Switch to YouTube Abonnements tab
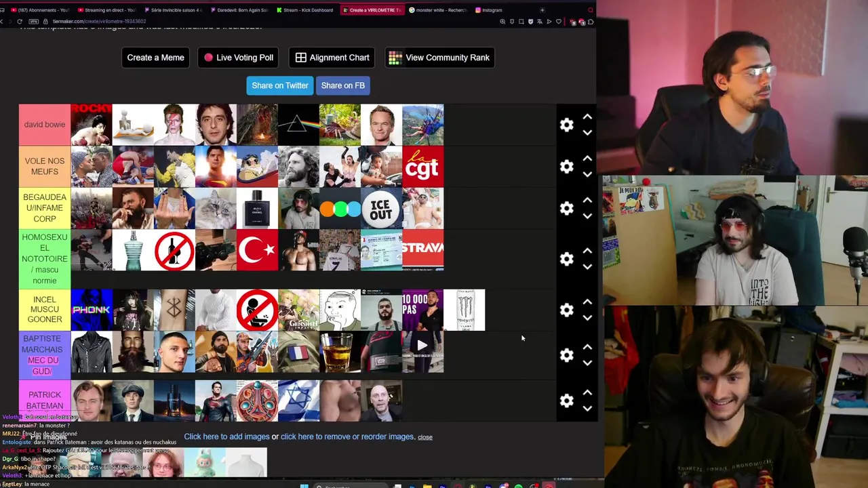The height and width of the screenshot is (488, 868). coord(41,10)
